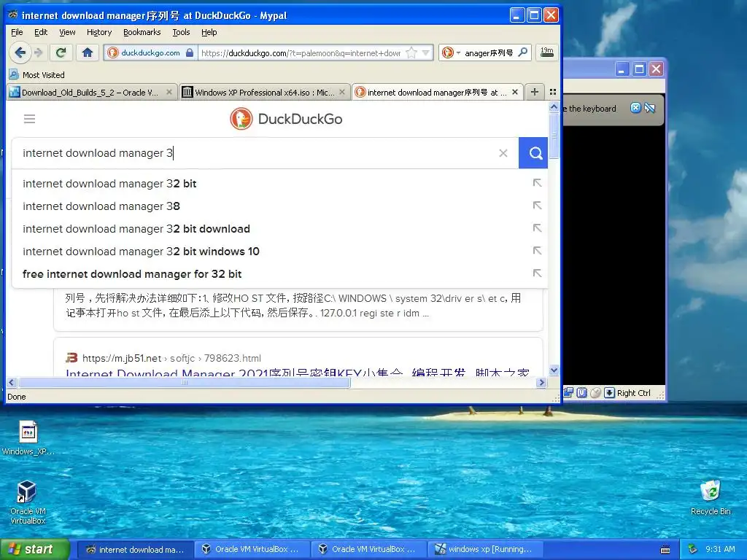Click the forward navigation arrow
747x560 pixels.
click(x=39, y=52)
